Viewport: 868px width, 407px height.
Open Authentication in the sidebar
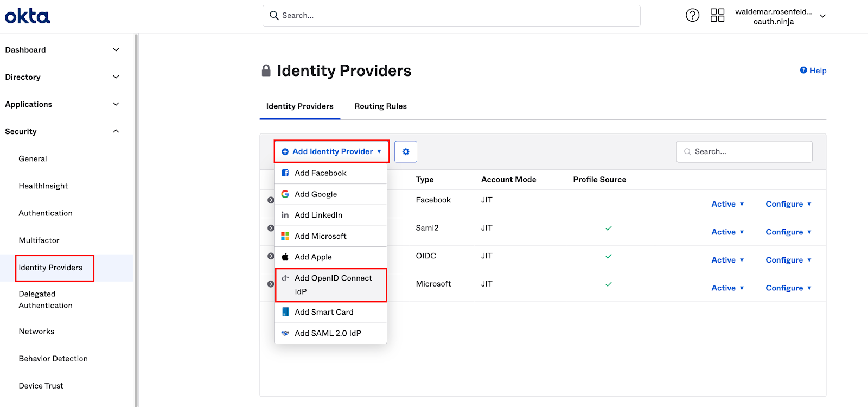click(x=46, y=213)
